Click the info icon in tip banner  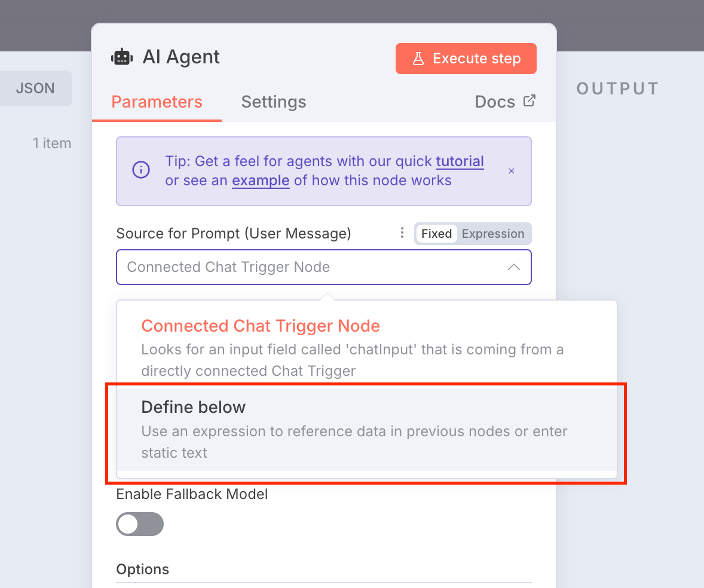coord(141,170)
